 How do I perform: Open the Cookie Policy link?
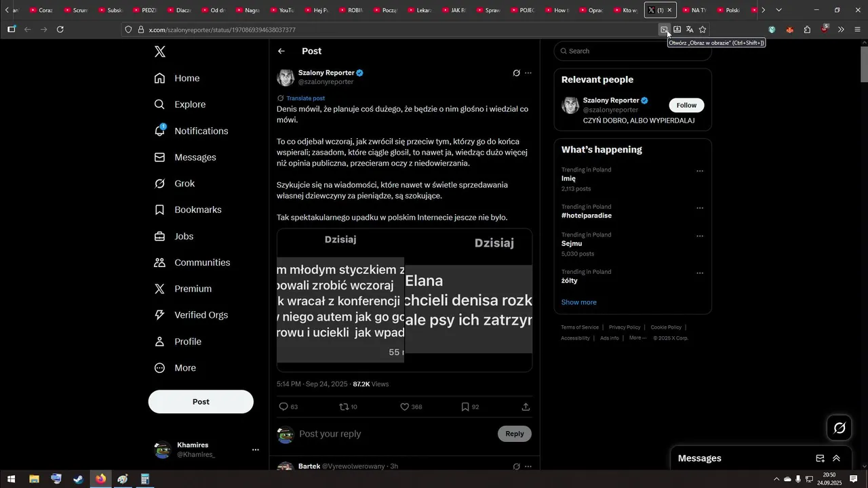pyautogui.click(x=666, y=327)
